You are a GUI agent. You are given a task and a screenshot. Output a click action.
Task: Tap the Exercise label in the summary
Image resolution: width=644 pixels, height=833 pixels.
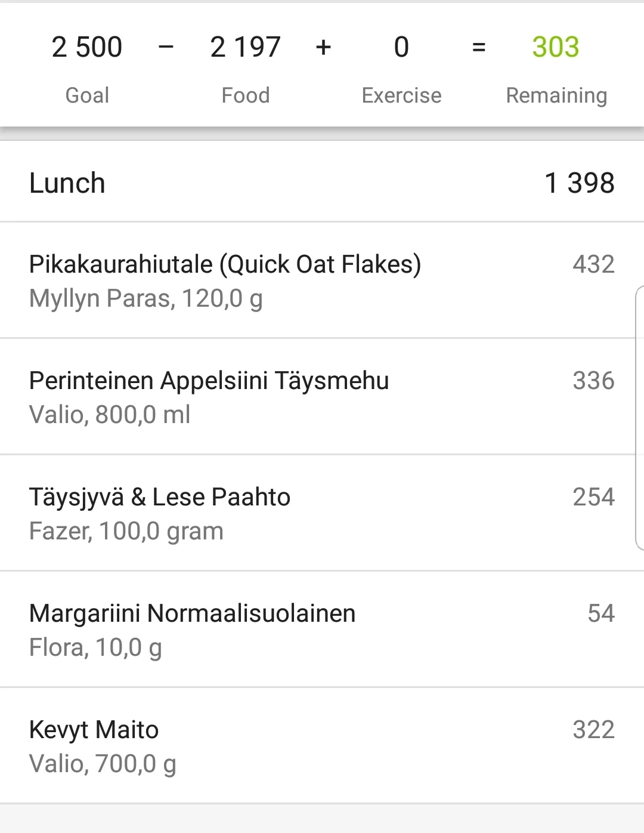pyautogui.click(x=401, y=95)
